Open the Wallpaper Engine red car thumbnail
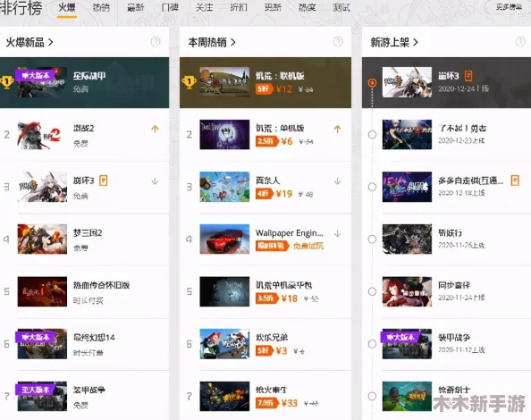Image resolution: width=531 pixels, height=420 pixels. click(x=224, y=239)
